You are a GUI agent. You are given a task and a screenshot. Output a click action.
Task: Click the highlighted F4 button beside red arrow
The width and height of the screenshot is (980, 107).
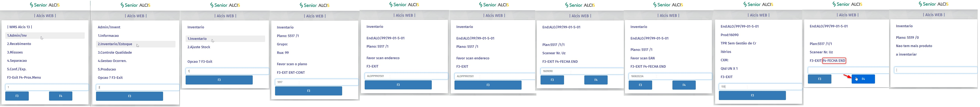pos(863,79)
